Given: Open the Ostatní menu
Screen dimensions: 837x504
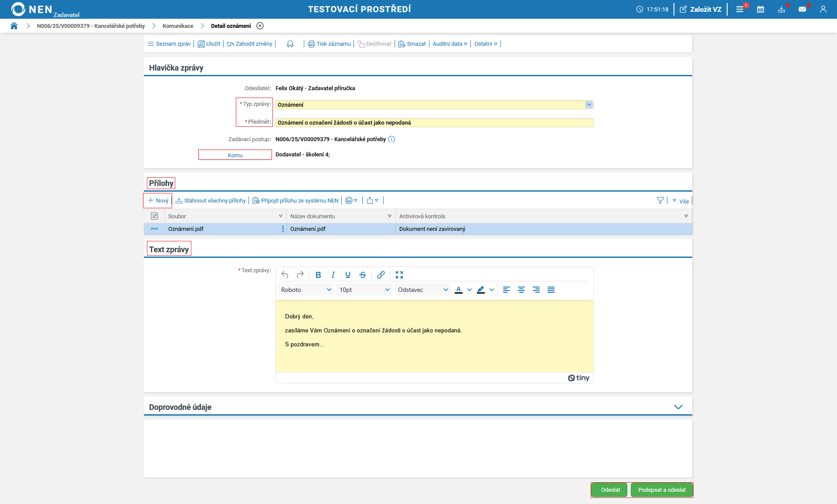Looking at the screenshot, I should pyautogui.click(x=486, y=44).
